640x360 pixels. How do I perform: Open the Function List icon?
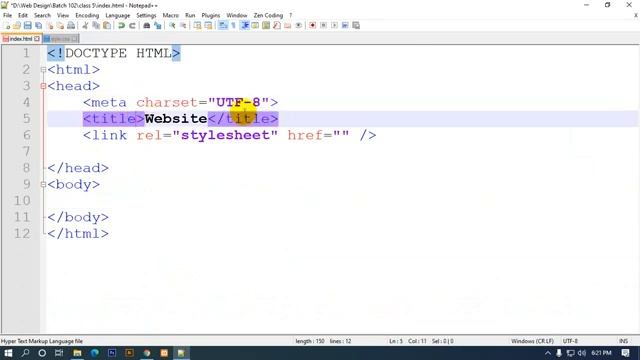[277, 25]
